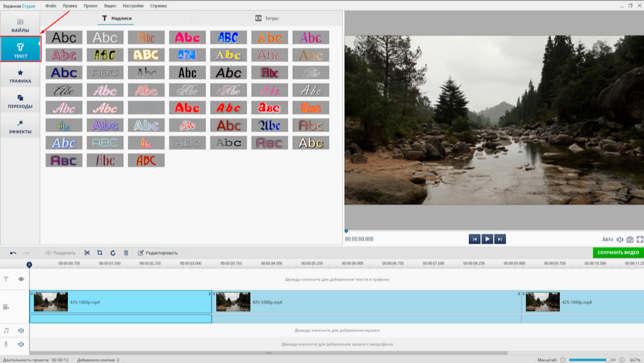Image resolution: width=644 pixels, height=363 pixels.
Task: Click the Разделить button
Action: pos(60,253)
